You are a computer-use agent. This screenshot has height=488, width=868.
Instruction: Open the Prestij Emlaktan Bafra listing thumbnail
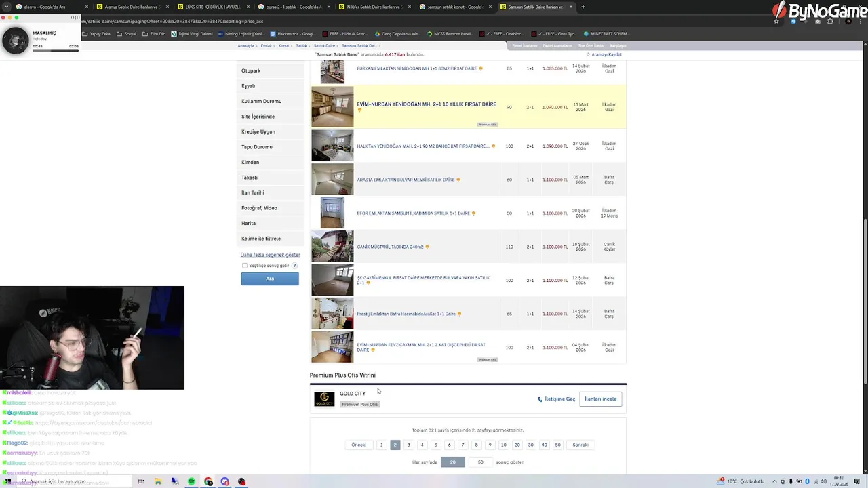click(x=332, y=314)
